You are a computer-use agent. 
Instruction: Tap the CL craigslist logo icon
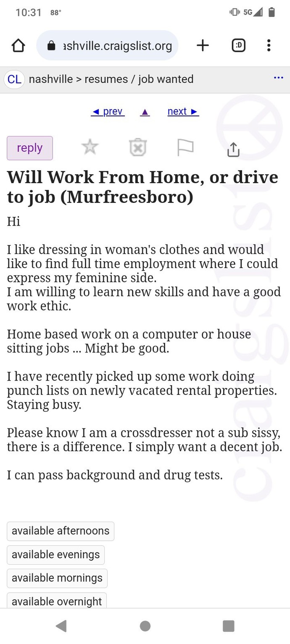pos(14,79)
